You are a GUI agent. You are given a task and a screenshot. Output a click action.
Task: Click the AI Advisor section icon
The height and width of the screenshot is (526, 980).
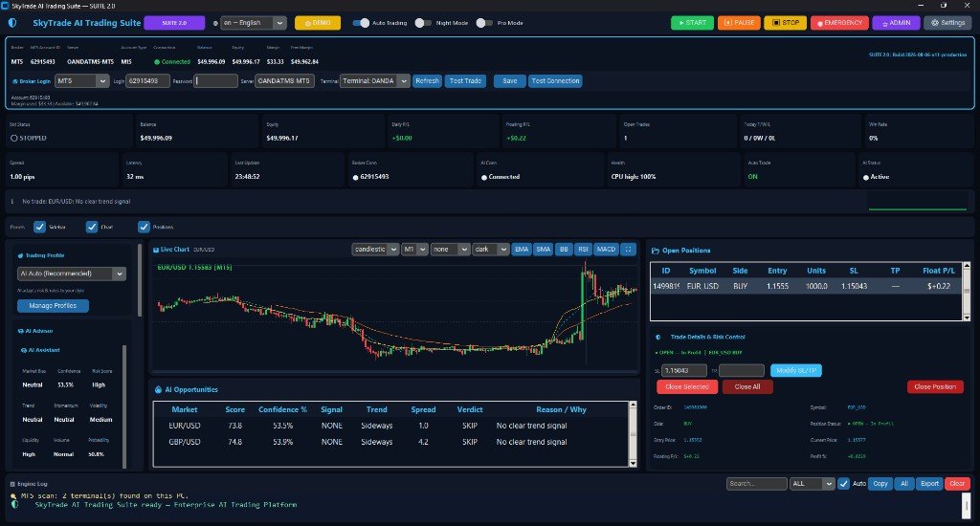coord(21,331)
